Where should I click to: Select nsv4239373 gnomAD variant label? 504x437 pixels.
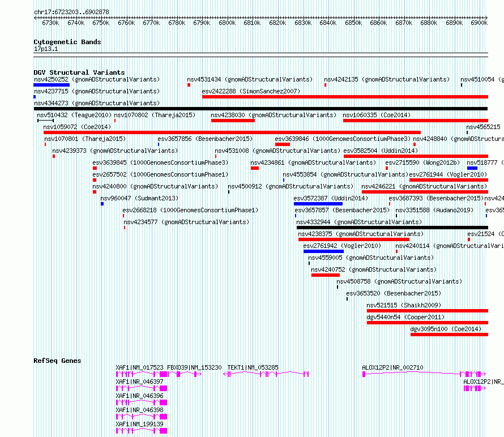click(115, 151)
